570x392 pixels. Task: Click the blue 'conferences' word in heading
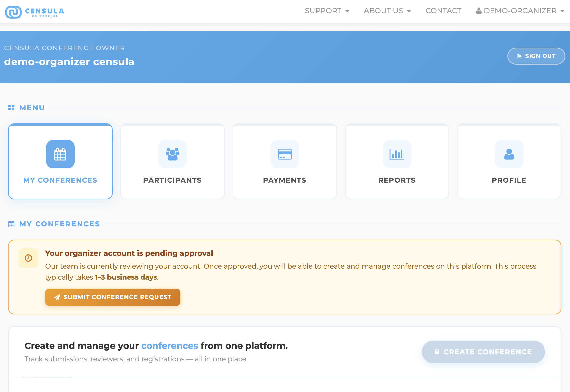[170, 346]
